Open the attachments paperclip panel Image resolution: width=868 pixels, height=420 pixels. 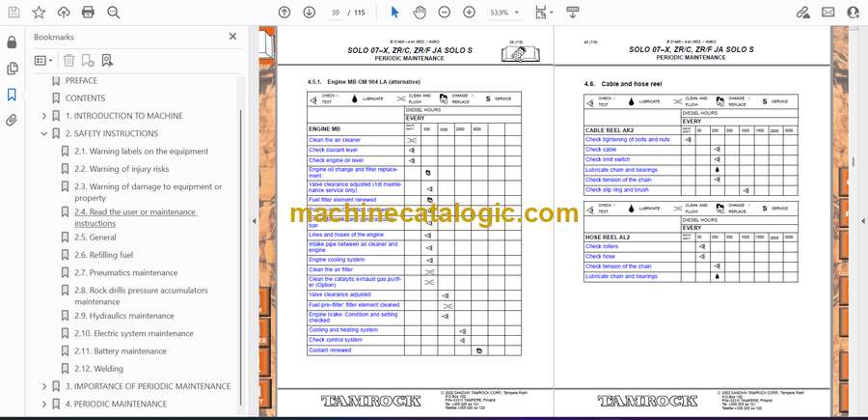12,121
